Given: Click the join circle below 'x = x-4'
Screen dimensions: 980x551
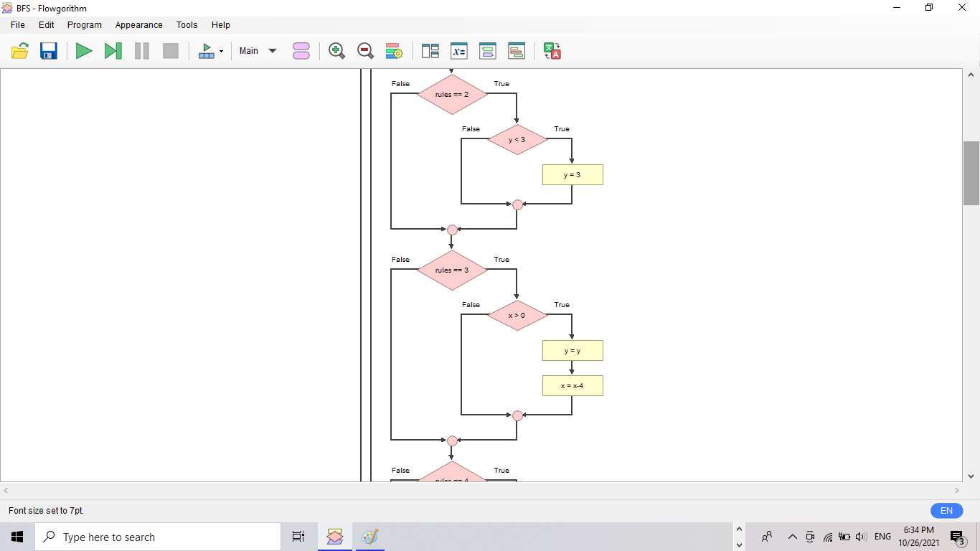Looking at the screenshot, I should point(517,415).
